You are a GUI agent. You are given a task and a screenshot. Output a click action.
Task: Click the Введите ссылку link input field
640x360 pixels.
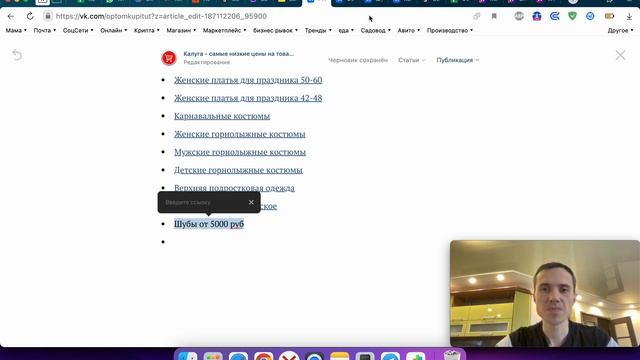pos(203,202)
